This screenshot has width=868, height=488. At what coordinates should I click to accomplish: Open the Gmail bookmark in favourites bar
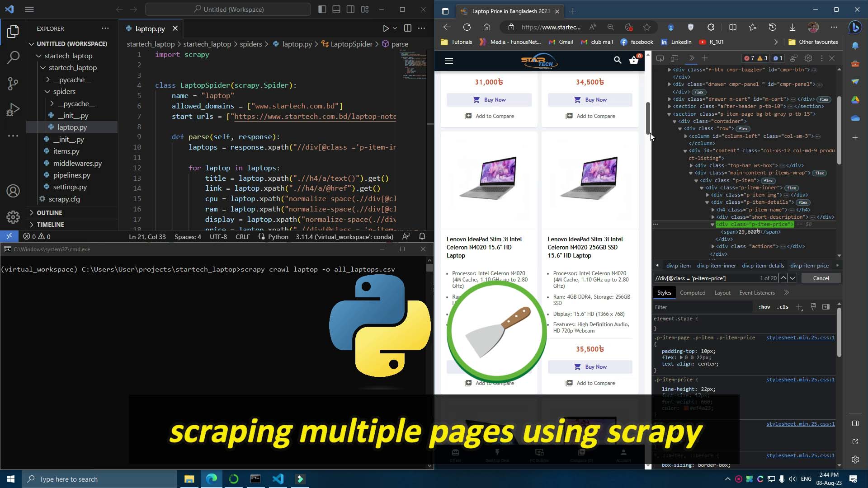(561, 42)
